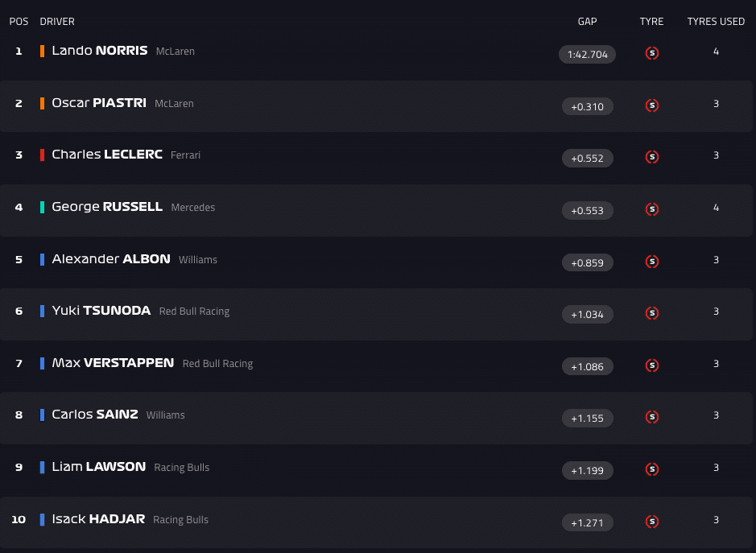Image resolution: width=756 pixels, height=553 pixels.
Task: Click the red Ferrari color bar beside Leclerc
Action: [x=42, y=155]
